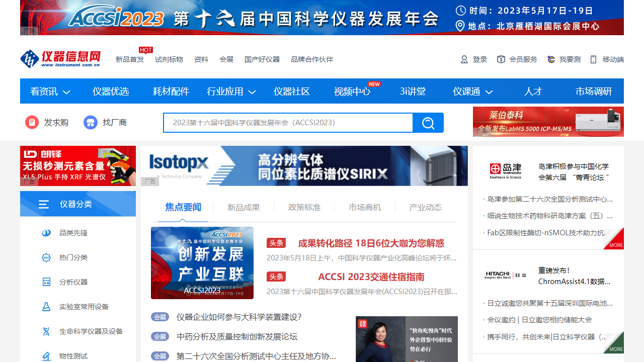The height and width of the screenshot is (362, 644).
Task: Open the woman portrait news thumbnail
Action: (407, 339)
